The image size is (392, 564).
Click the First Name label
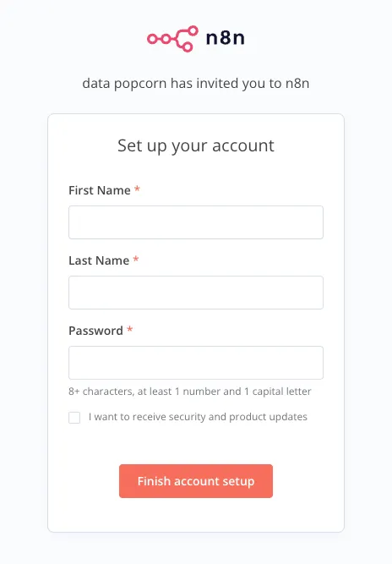click(x=100, y=190)
